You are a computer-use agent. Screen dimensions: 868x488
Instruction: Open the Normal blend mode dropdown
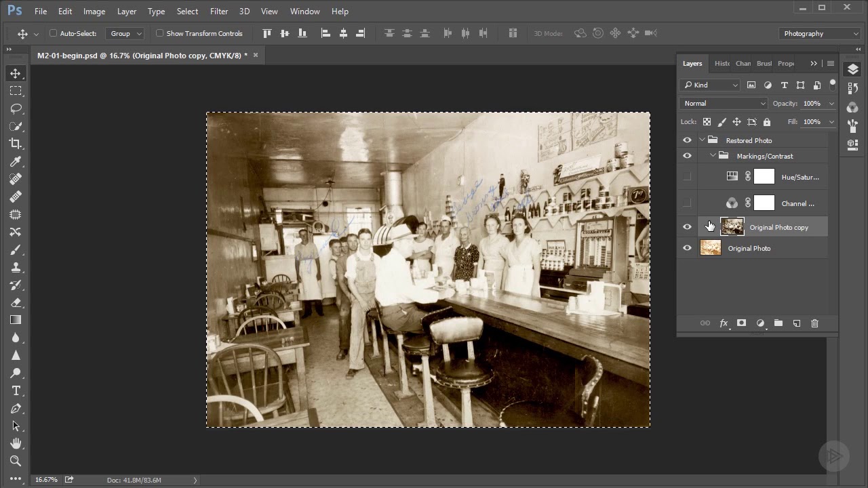tap(724, 103)
